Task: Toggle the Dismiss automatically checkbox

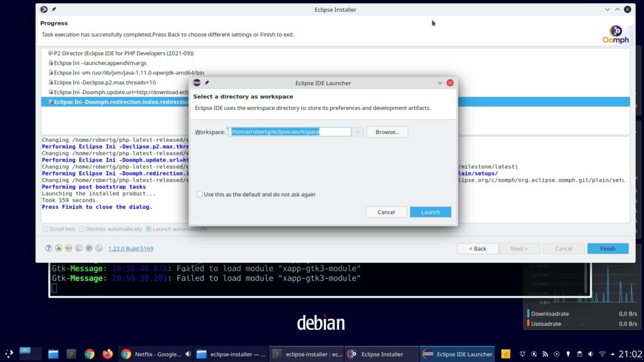Action: pyautogui.click(x=81, y=229)
